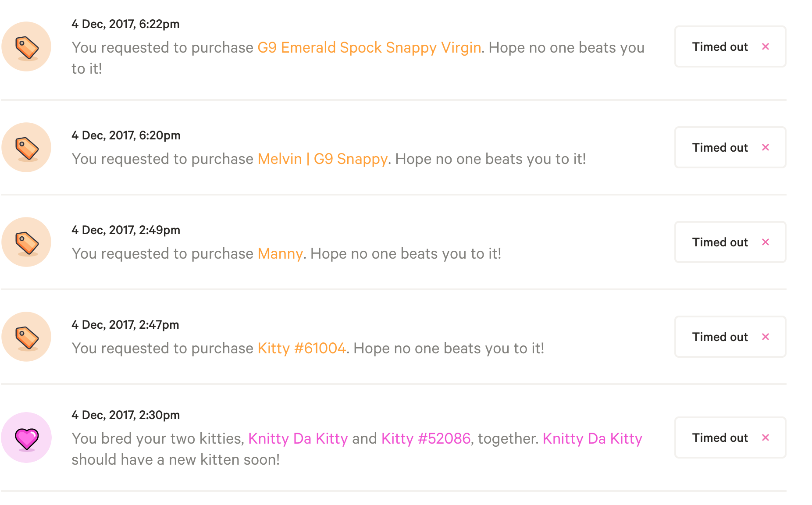The width and height of the screenshot is (812, 505).
Task: Close the Manny timed out notification
Action: [766, 242]
